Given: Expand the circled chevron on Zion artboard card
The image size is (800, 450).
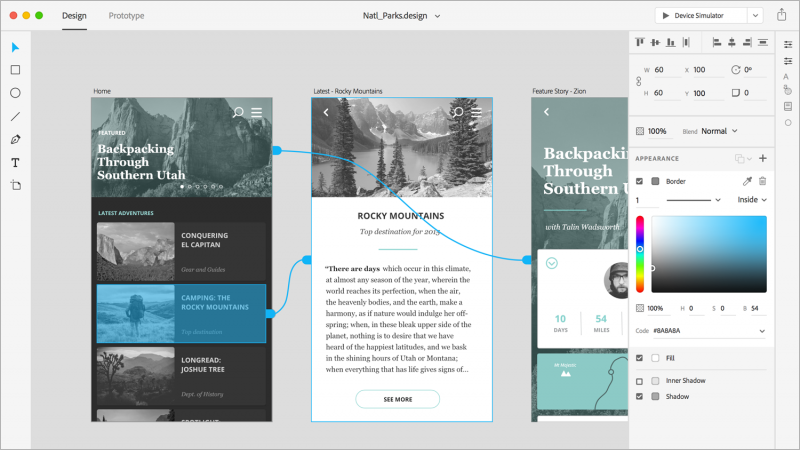Looking at the screenshot, I should coord(552,263).
